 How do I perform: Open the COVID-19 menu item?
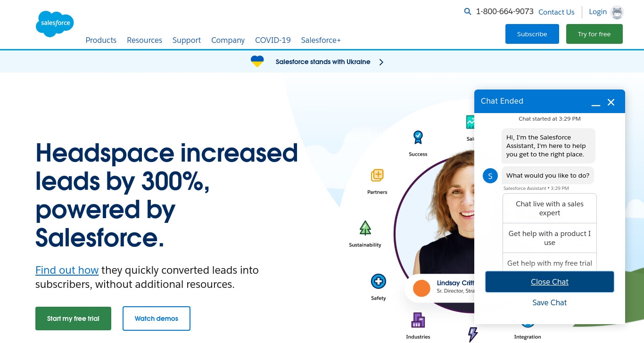tap(273, 40)
